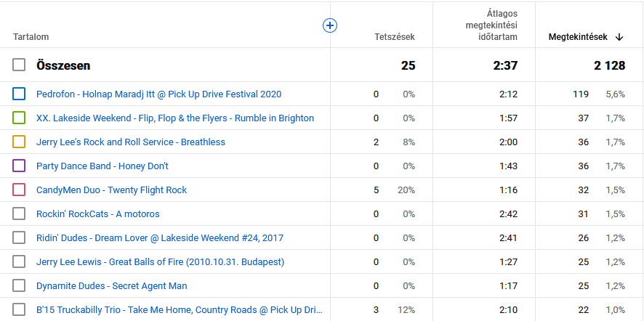Select the Ridin' Dudes row checkbox
This screenshot has width=644, height=321.
coord(19,237)
